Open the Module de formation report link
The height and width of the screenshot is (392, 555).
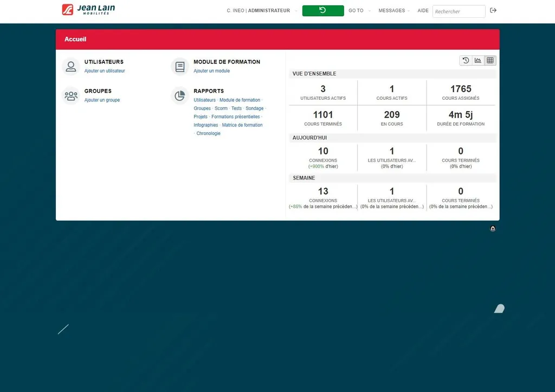click(x=240, y=100)
